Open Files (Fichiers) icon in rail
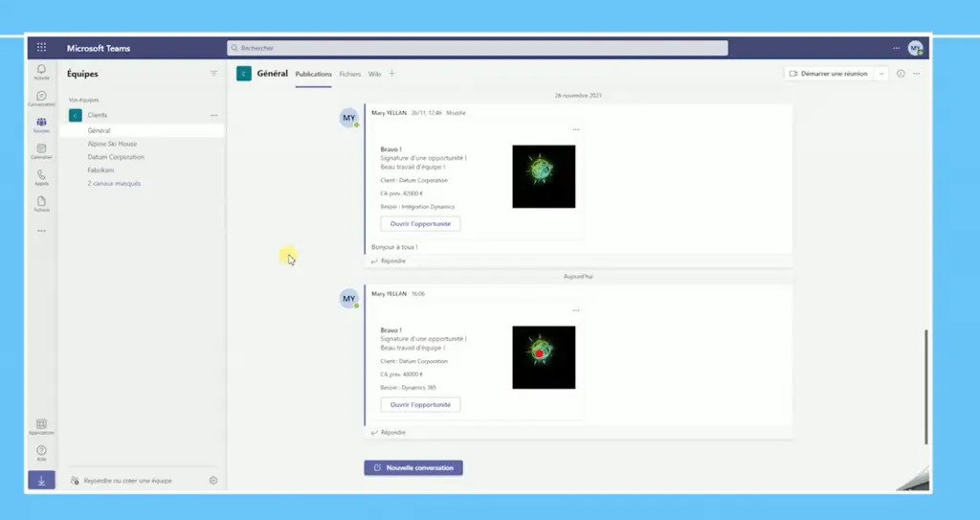Screen dimensions: 980x520 pos(41,204)
